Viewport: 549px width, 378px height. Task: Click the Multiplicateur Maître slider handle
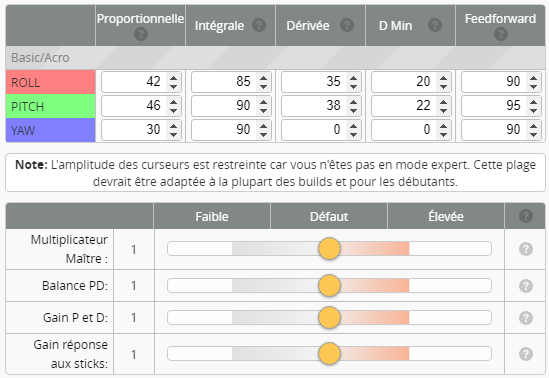pyautogui.click(x=329, y=249)
